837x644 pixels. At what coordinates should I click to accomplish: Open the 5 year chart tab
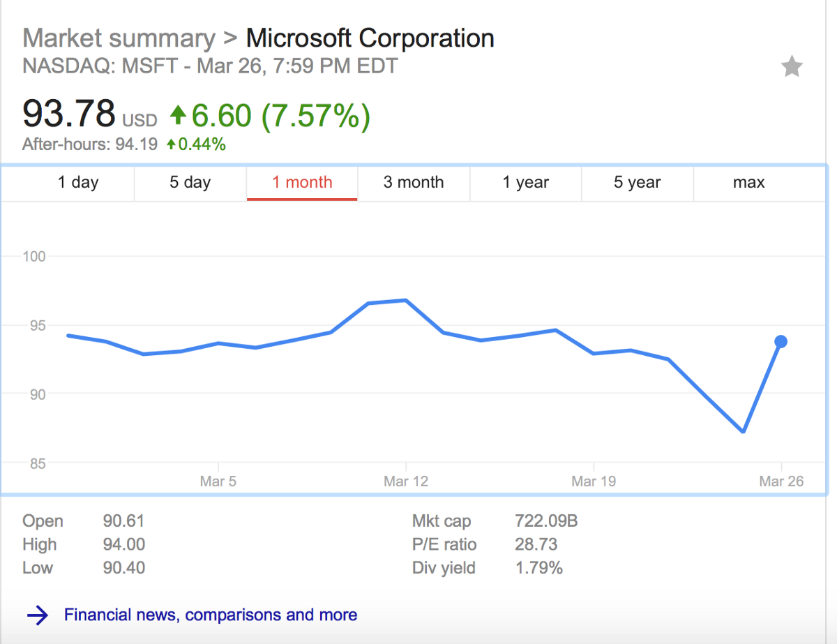pyautogui.click(x=638, y=183)
